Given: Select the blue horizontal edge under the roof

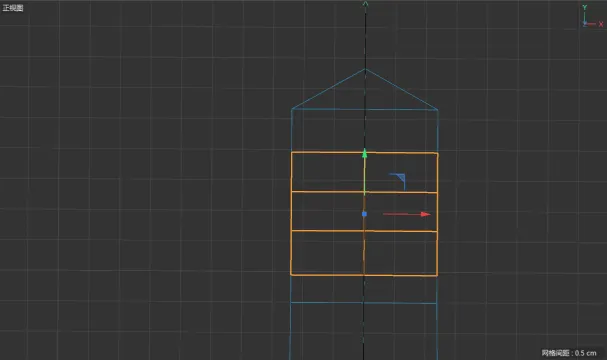Looking at the screenshot, I should (365, 109).
